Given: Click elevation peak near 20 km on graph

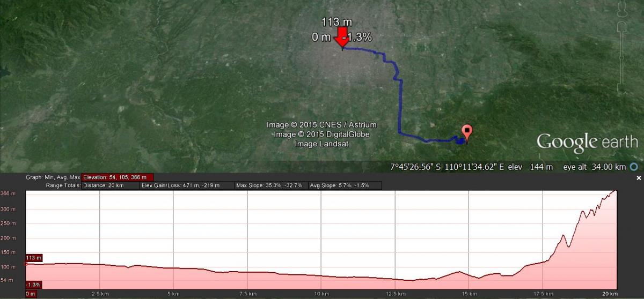Looking at the screenshot, I should pyautogui.click(x=615, y=192).
